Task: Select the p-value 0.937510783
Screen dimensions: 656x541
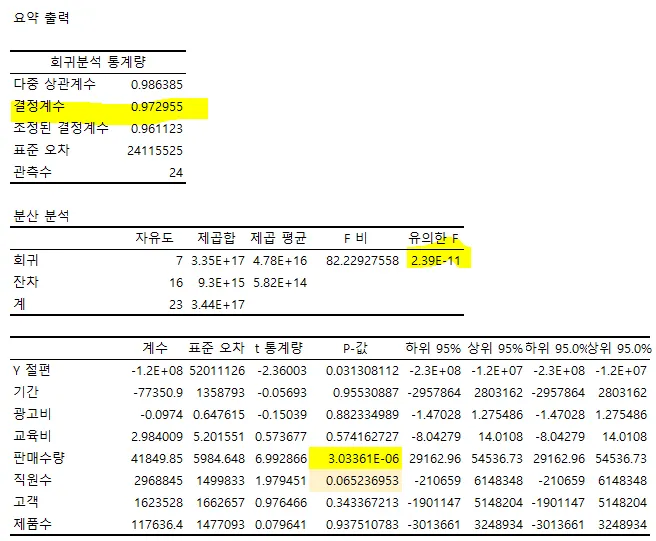Action: 363,524
